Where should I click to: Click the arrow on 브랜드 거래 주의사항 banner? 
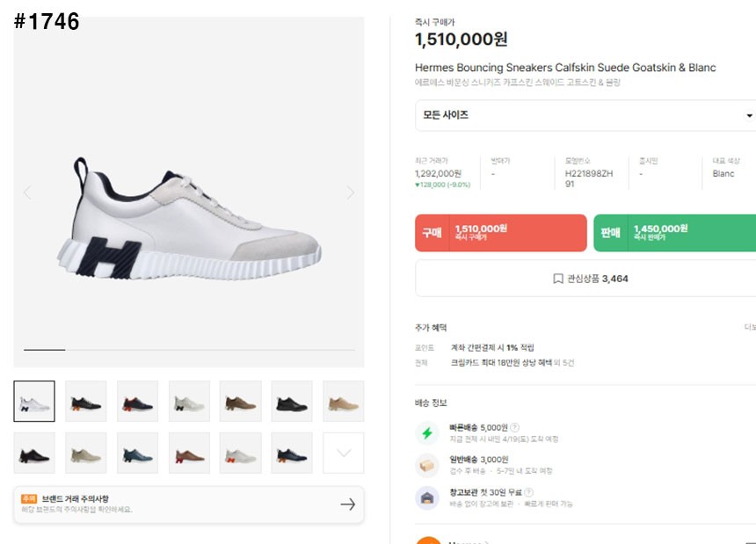(347, 504)
